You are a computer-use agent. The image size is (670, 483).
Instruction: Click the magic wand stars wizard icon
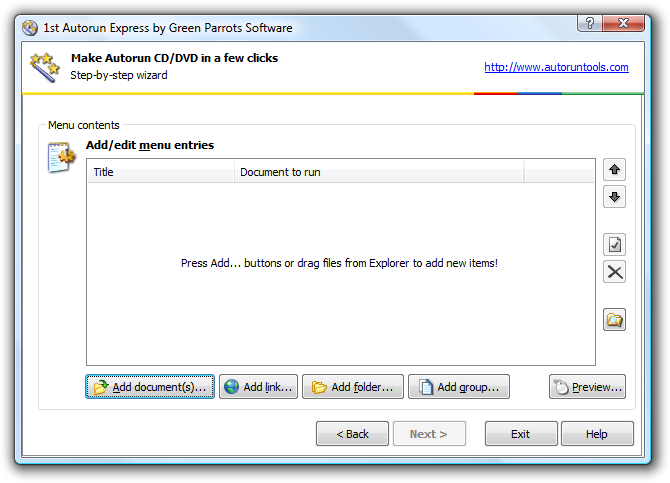[44, 67]
